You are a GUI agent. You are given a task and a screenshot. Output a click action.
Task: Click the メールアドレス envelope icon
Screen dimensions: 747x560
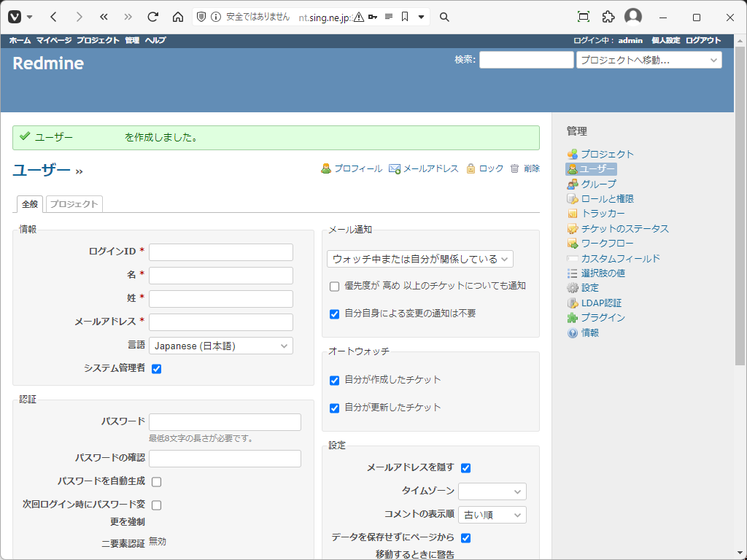coord(395,168)
